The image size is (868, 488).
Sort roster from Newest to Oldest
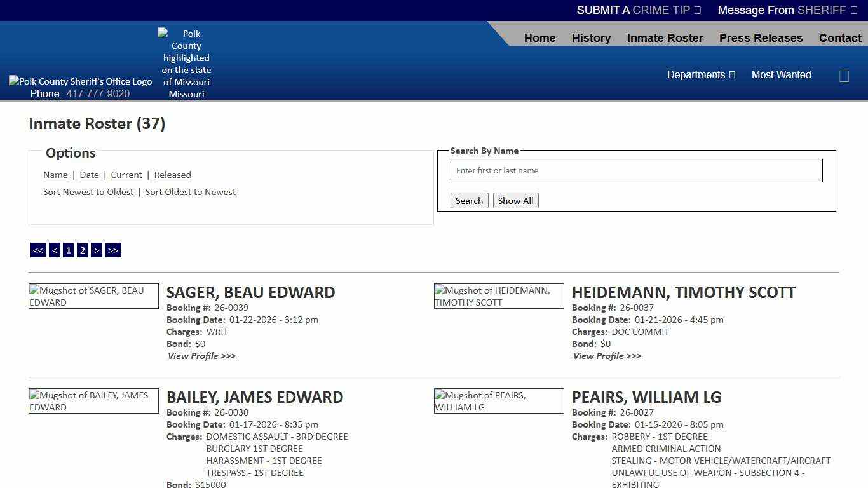(x=88, y=192)
